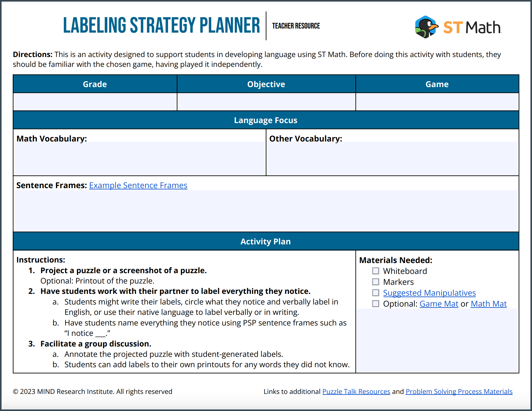Follow the Game Mat link
This screenshot has width=532, height=411.
439,304
